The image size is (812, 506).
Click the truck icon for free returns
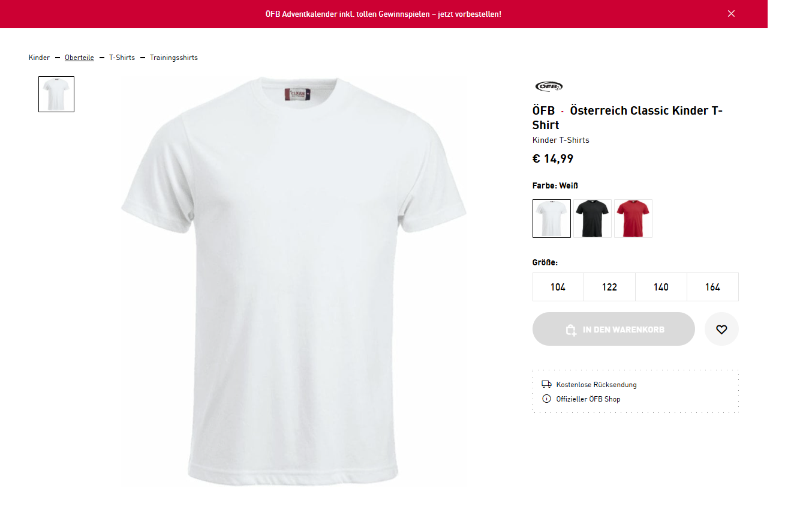point(546,384)
